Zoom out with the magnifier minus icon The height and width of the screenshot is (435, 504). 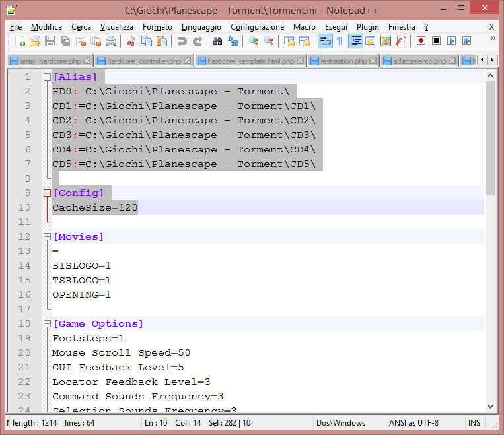(269, 41)
